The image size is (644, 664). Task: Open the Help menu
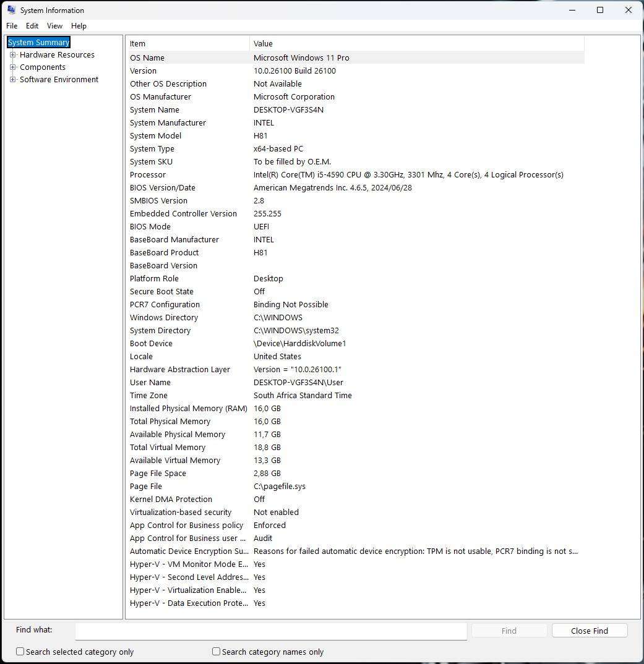tap(79, 26)
